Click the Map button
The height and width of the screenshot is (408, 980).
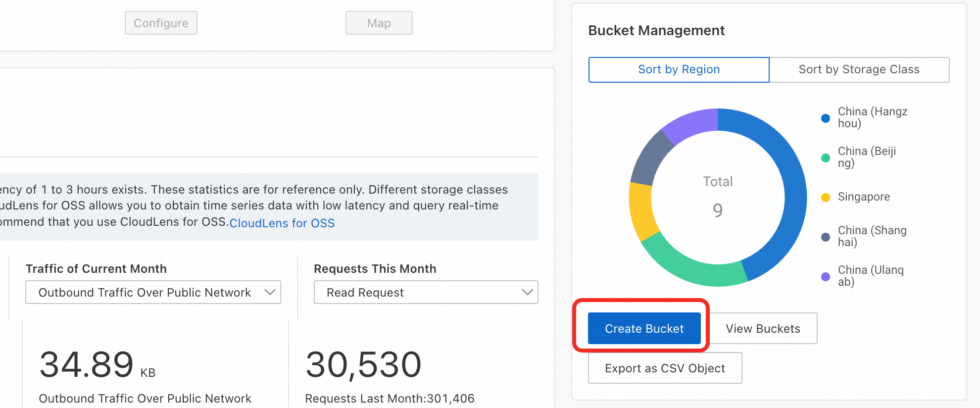click(x=379, y=23)
